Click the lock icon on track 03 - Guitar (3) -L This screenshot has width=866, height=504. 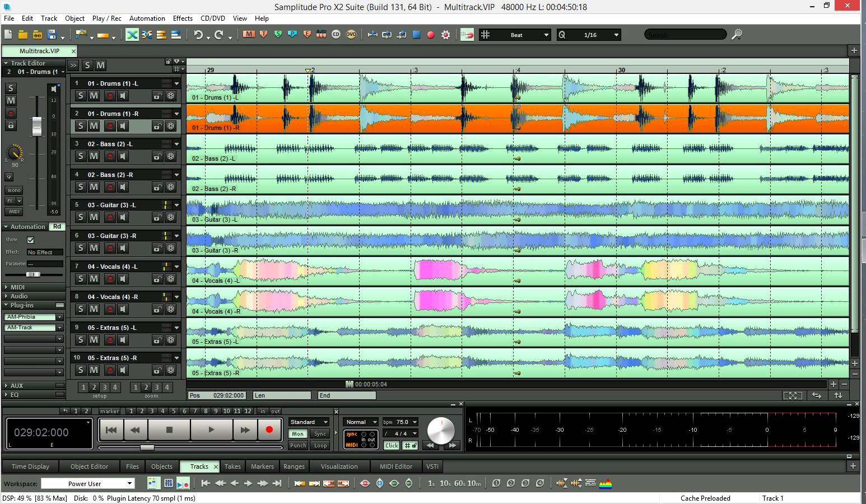(157, 217)
